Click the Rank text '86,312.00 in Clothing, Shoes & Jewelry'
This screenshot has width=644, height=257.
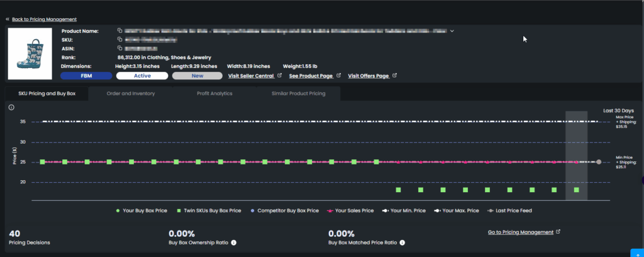pos(164,57)
